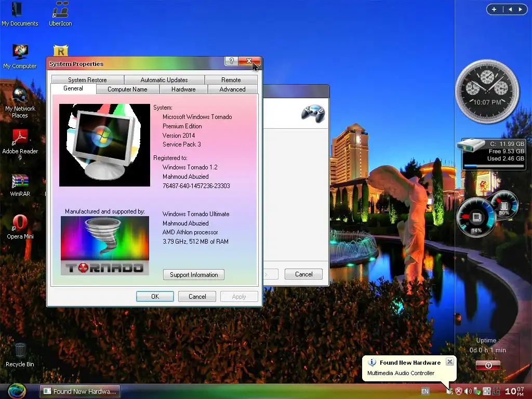Switch to the Remote tab
The height and width of the screenshot is (399, 532).
coord(231,79)
